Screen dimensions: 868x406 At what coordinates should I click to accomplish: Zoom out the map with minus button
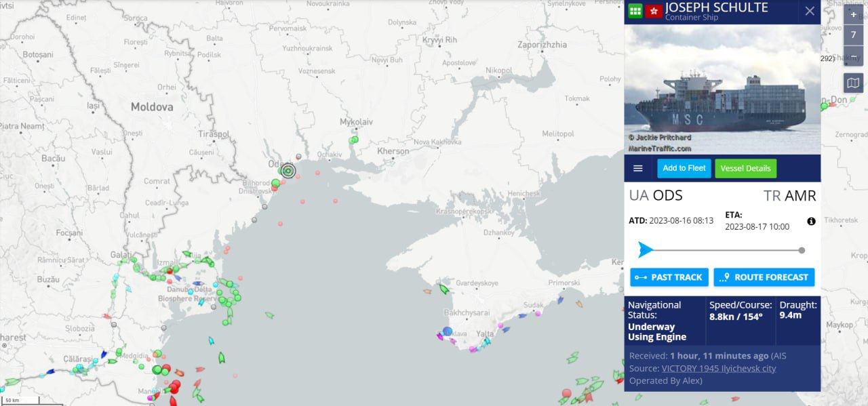(x=853, y=56)
